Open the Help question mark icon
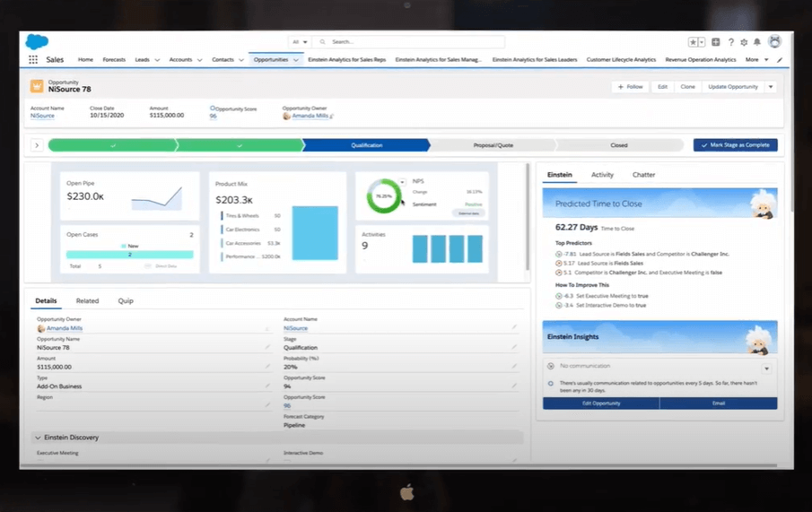The width and height of the screenshot is (812, 512). point(730,42)
